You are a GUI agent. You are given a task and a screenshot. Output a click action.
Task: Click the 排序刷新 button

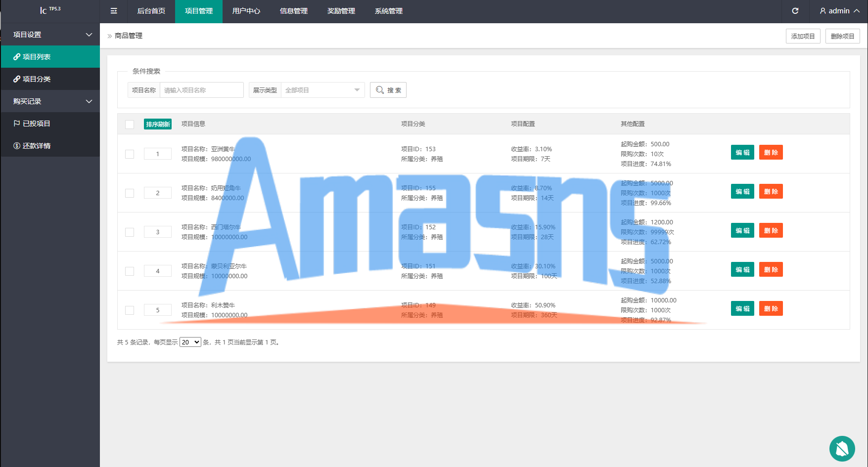point(158,124)
